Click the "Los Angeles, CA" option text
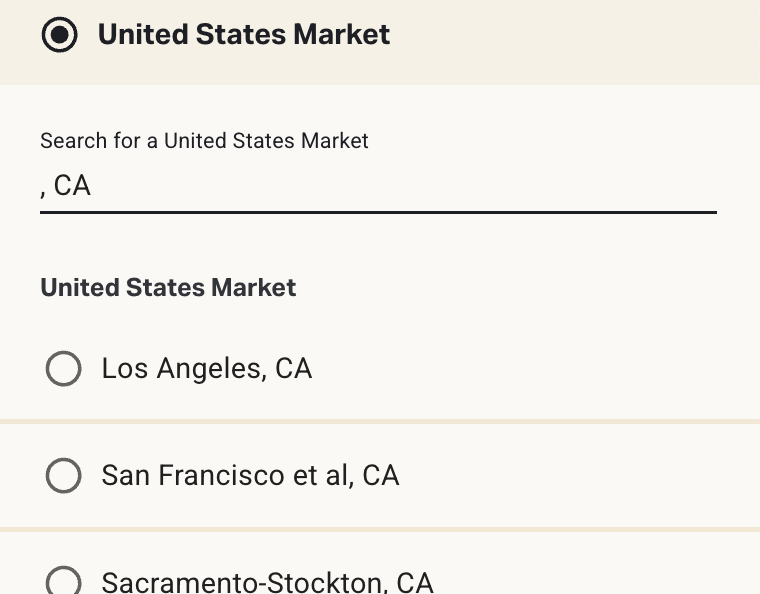The height and width of the screenshot is (594, 760). click(206, 369)
